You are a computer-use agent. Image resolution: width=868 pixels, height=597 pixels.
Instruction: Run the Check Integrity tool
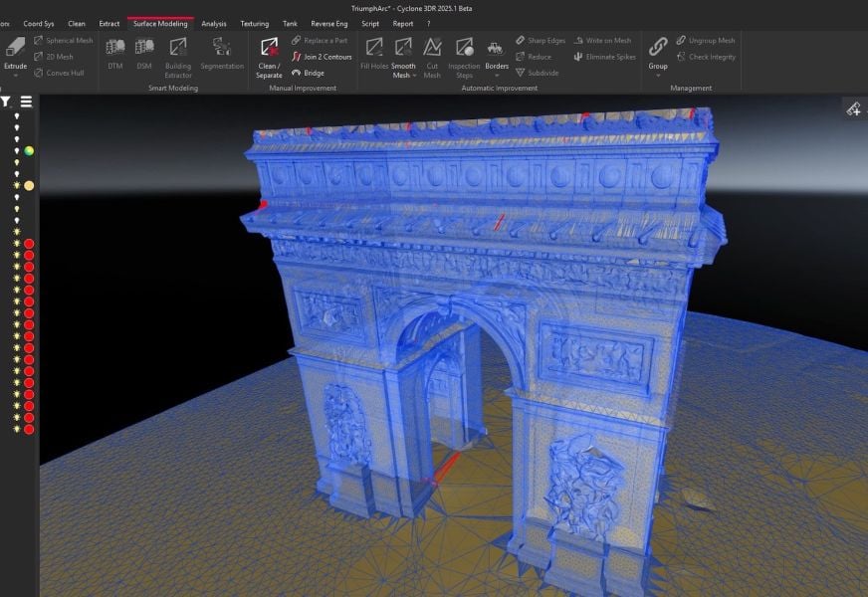(707, 57)
